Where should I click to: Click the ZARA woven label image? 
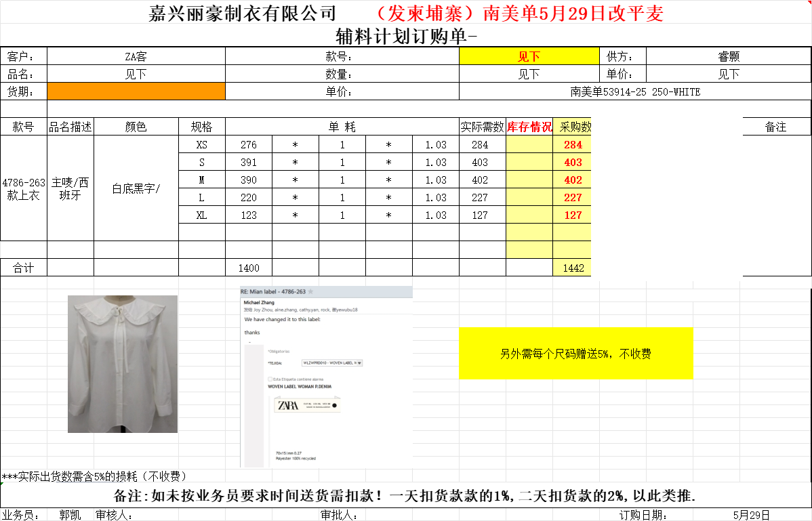coord(307,406)
